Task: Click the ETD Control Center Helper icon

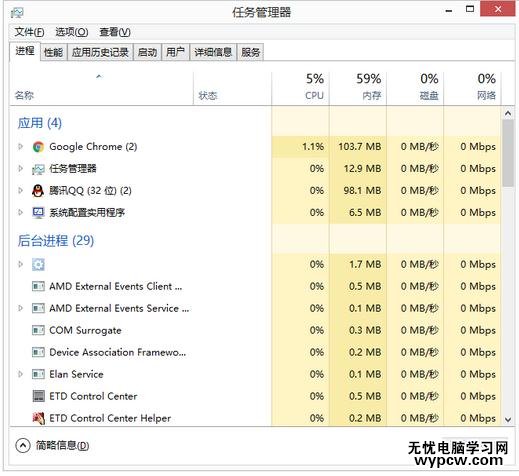Action: pos(38,418)
